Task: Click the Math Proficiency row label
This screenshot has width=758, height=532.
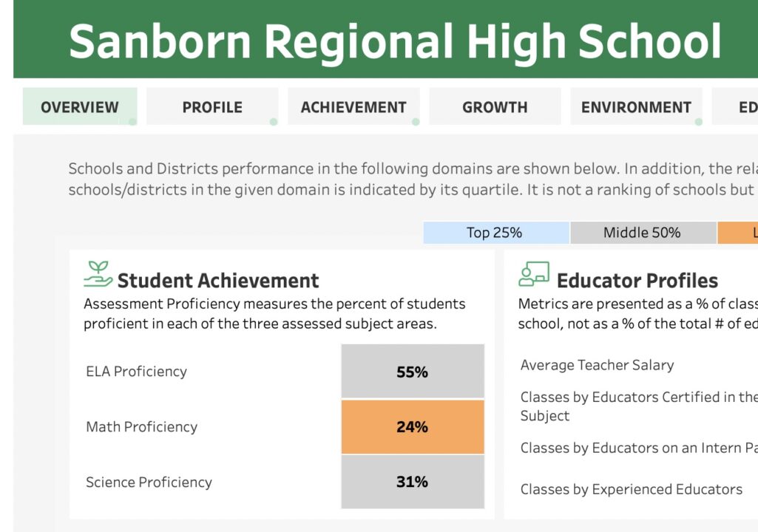Action: tap(142, 427)
